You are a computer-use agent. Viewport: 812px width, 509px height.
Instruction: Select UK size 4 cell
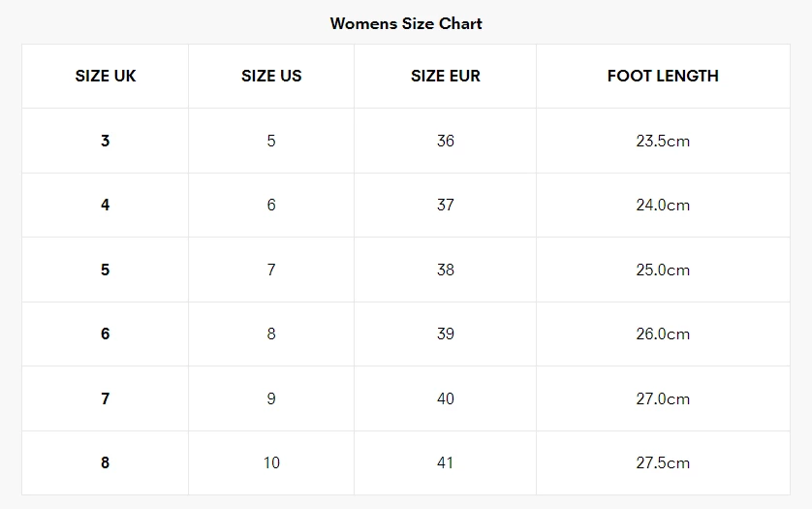(x=106, y=205)
